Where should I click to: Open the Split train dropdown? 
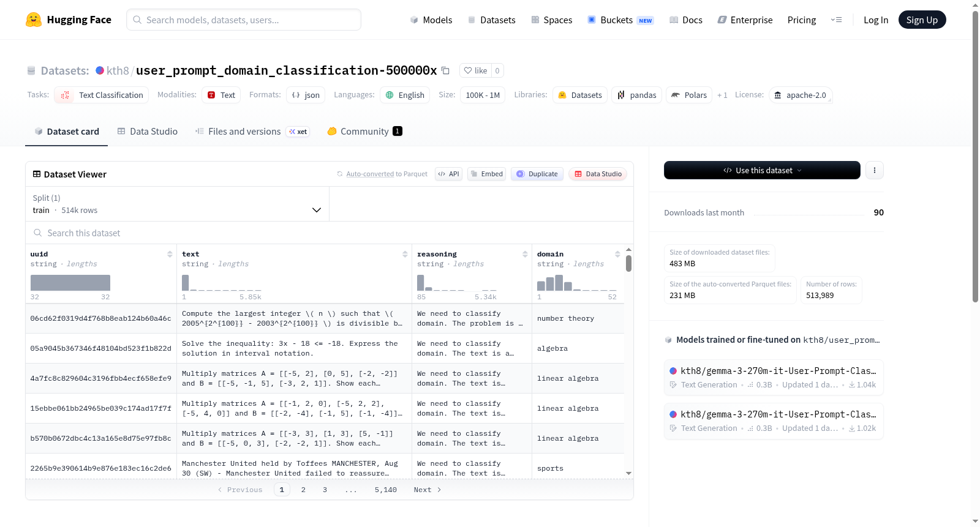[177, 204]
